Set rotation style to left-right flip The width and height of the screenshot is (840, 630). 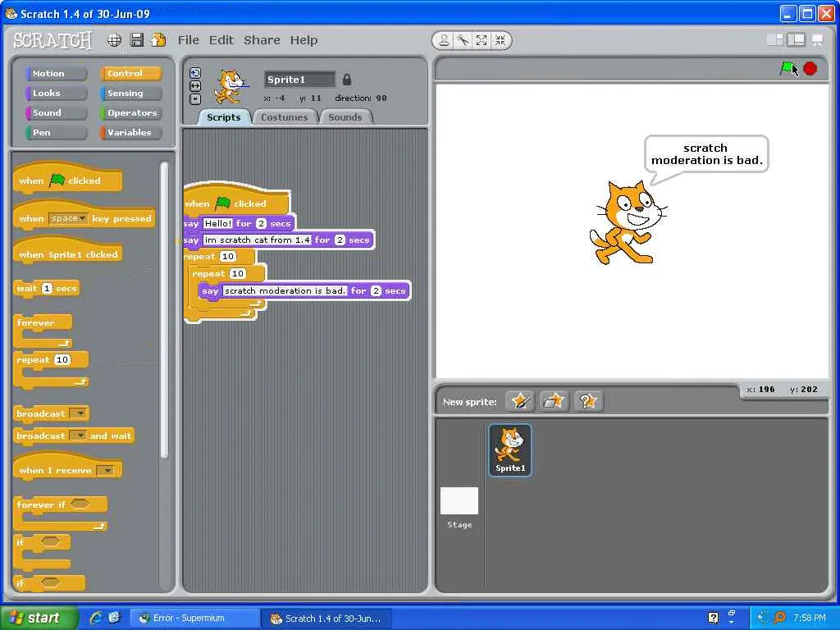point(195,85)
